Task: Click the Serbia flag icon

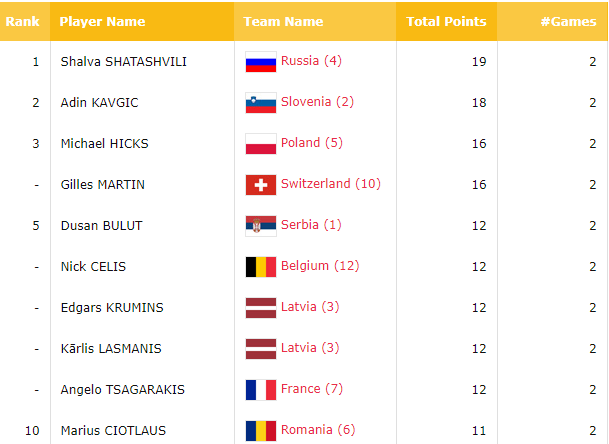Action: [x=261, y=226]
